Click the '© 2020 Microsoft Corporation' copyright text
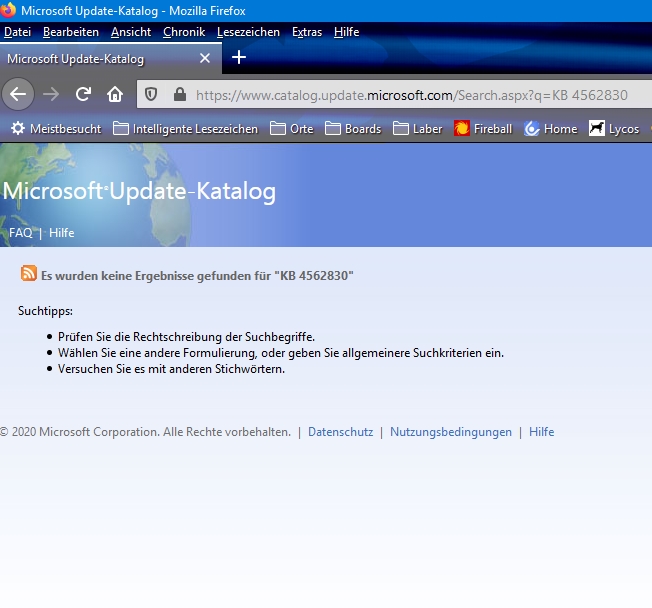This screenshot has width=652, height=608. click(146, 432)
